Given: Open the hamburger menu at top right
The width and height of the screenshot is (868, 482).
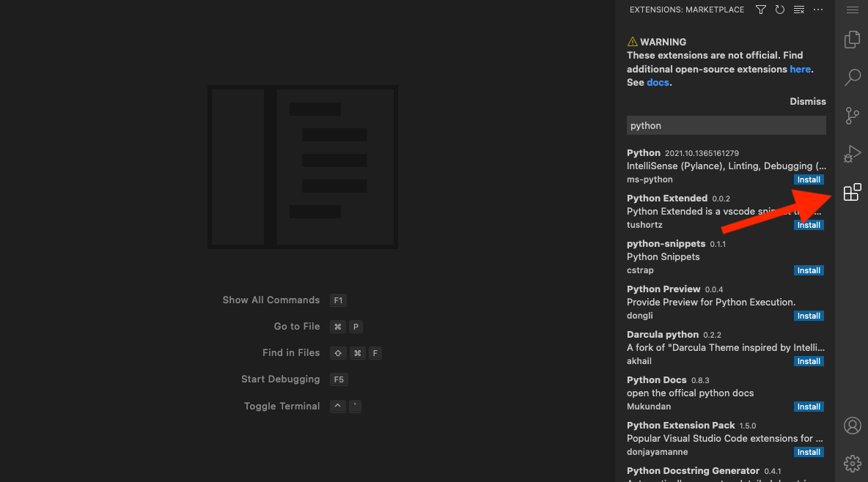Looking at the screenshot, I should (852, 10).
